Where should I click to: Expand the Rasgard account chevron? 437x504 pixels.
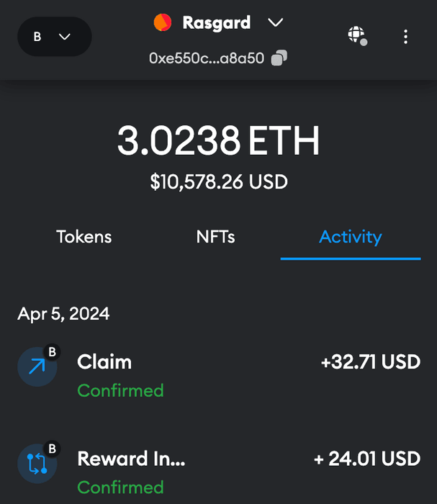pyautogui.click(x=275, y=23)
